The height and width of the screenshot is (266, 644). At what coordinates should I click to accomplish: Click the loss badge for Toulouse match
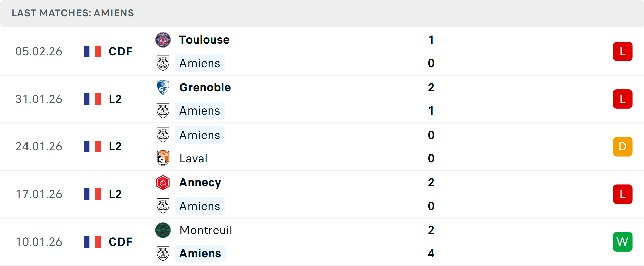click(x=622, y=51)
